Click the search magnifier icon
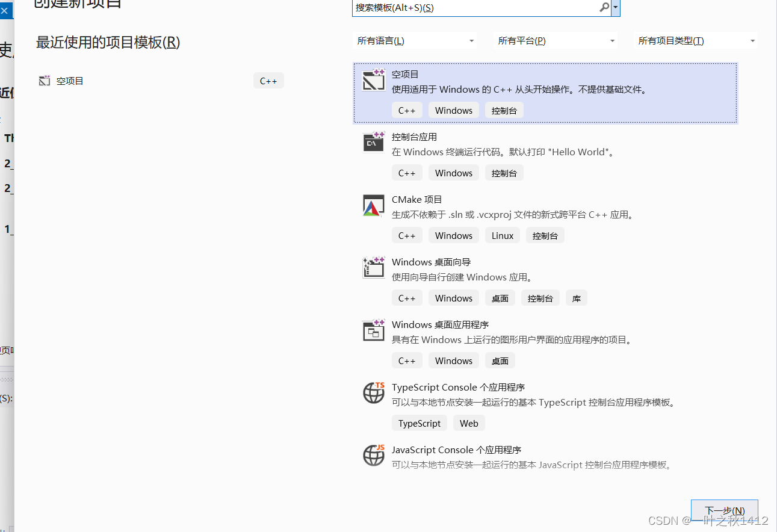 click(604, 8)
